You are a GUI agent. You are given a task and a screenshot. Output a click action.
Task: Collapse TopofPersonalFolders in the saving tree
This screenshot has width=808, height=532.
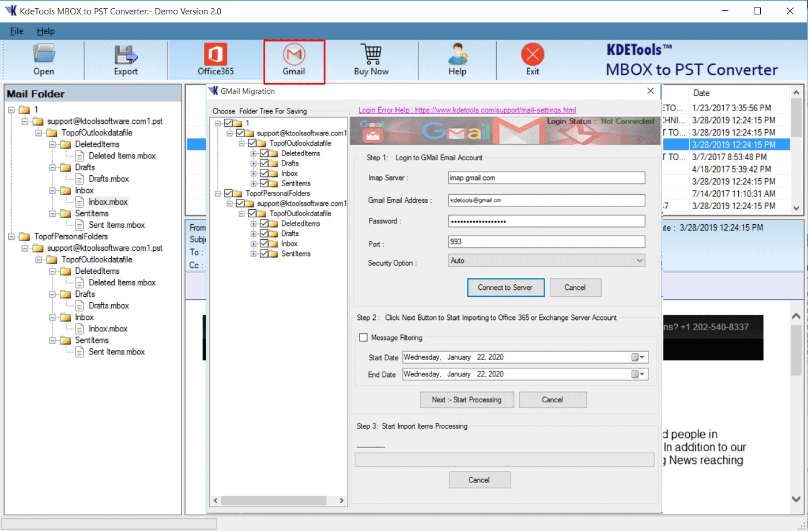pos(218,193)
